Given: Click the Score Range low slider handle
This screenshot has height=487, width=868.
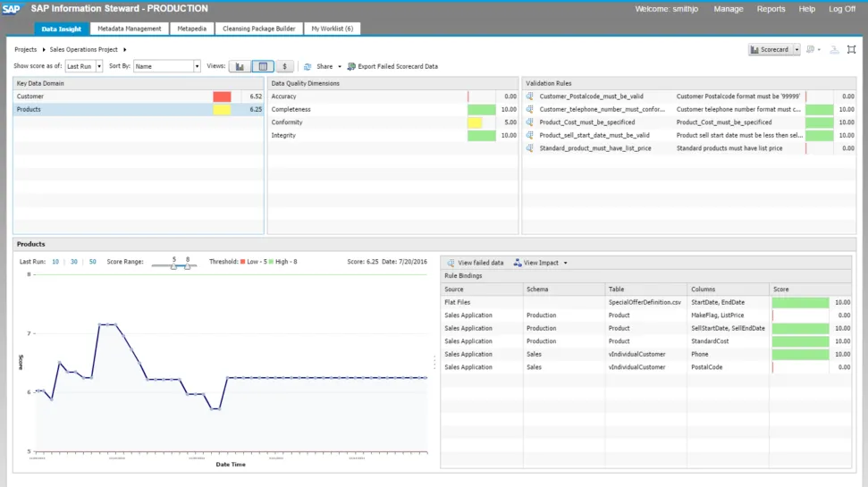Looking at the screenshot, I should (174, 266).
